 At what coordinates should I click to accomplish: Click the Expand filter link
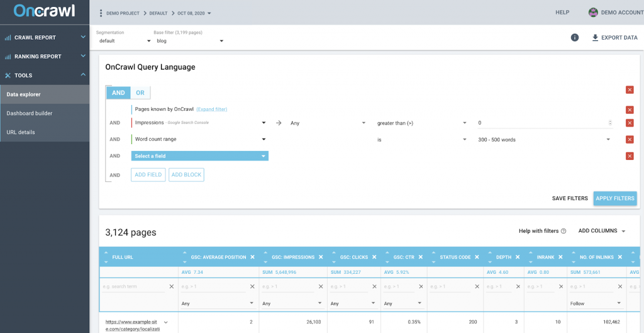click(x=212, y=110)
